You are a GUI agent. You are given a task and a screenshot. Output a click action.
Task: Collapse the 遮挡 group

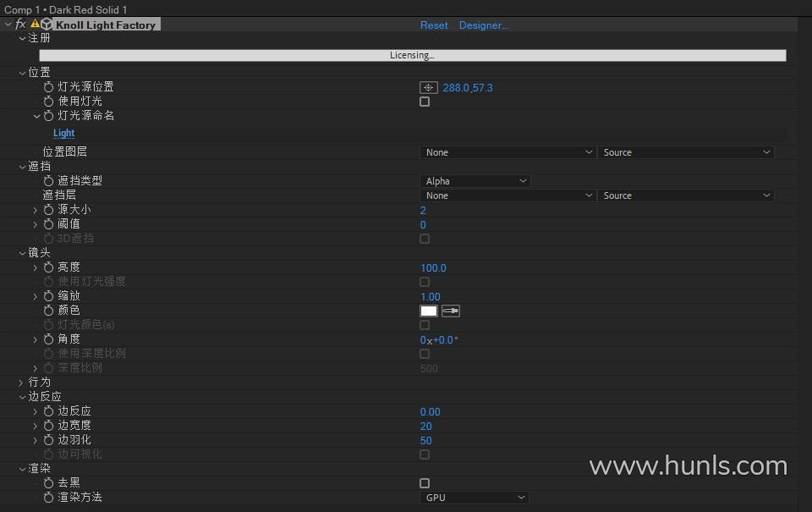pos(22,167)
